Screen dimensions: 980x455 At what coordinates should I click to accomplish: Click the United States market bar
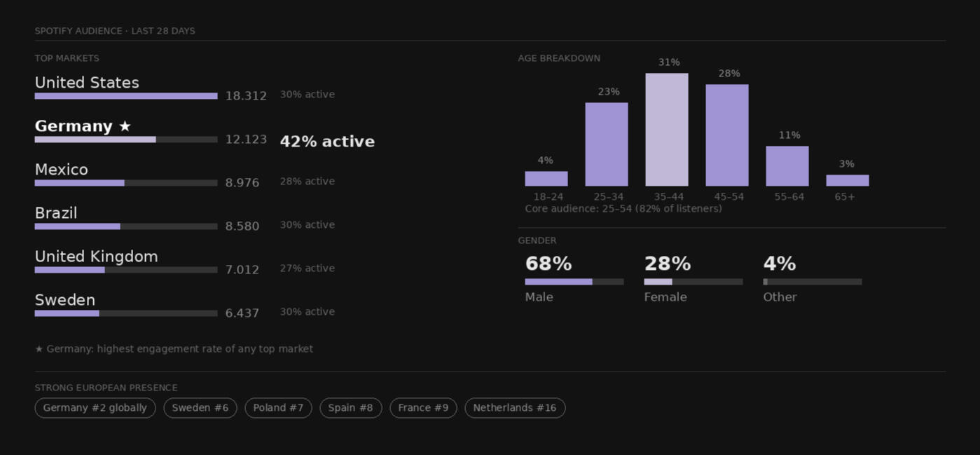click(126, 96)
